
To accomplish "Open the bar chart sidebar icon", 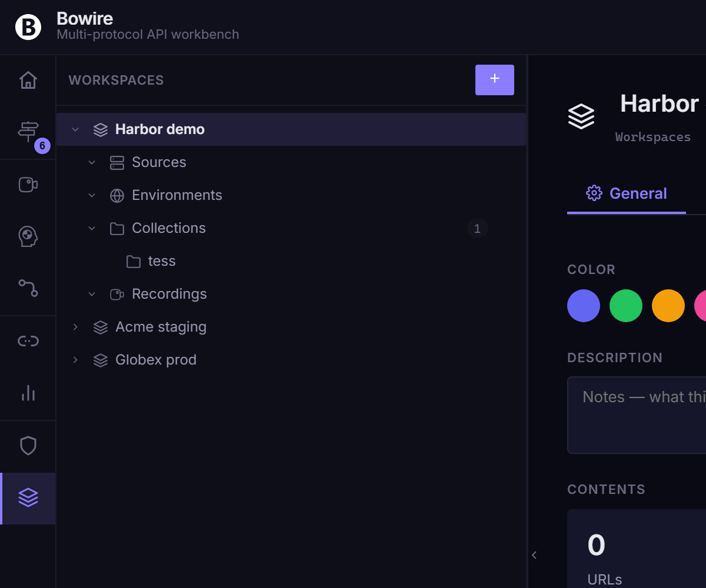I will pos(28,392).
